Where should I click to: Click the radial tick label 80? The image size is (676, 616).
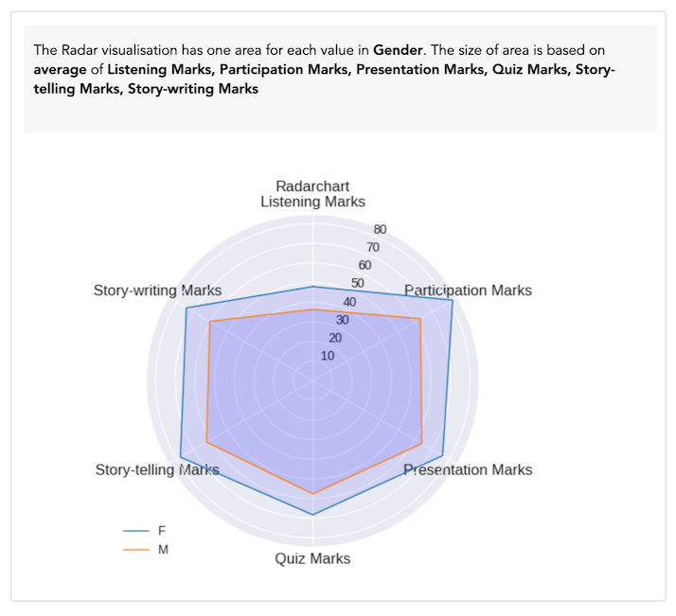(380, 229)
